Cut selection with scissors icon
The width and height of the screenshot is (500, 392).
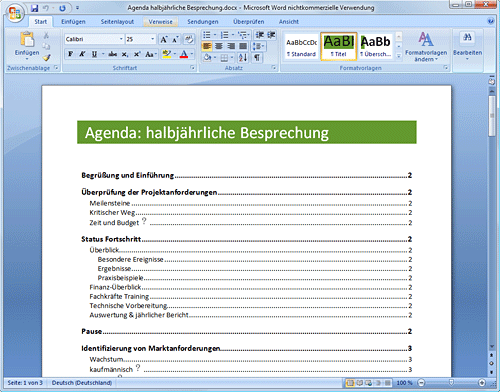46,35
